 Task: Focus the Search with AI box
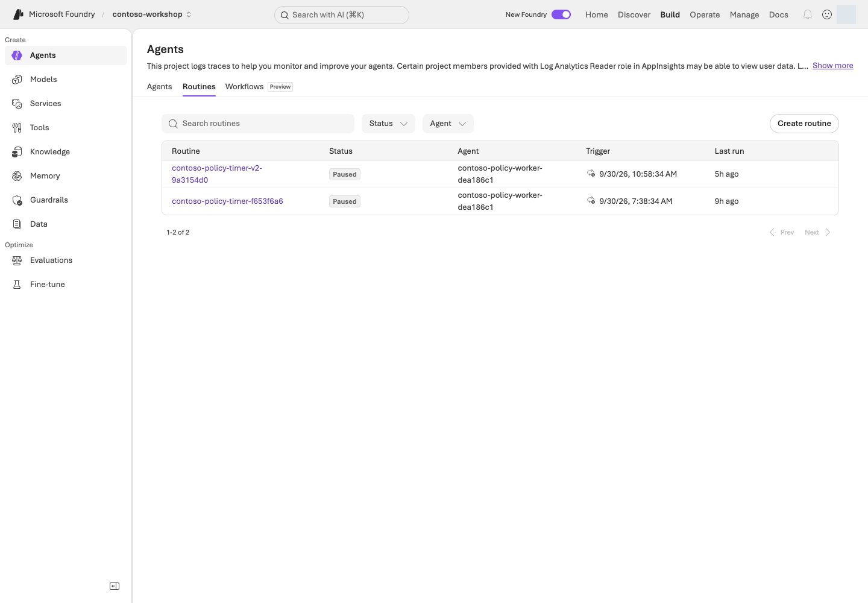[x=342, y=15]
